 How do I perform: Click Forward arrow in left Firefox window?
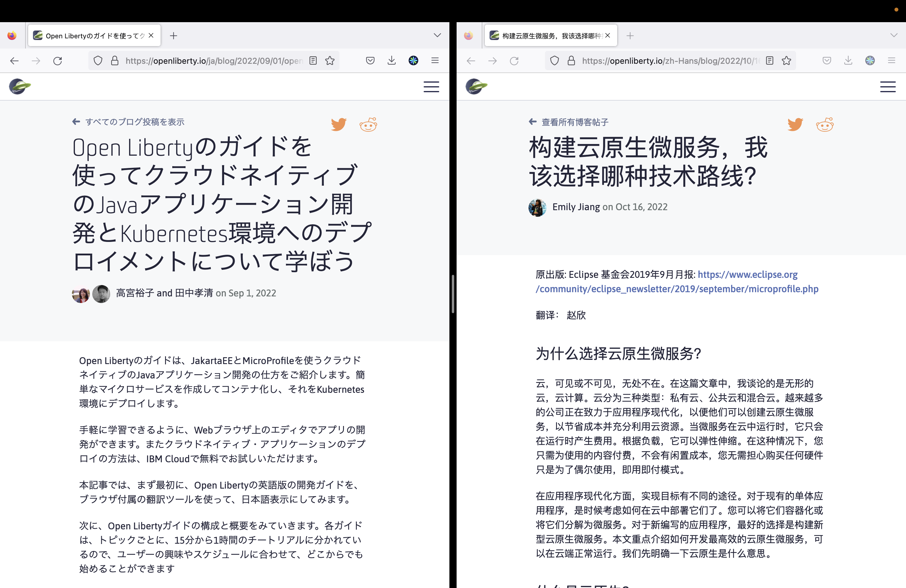36,61
